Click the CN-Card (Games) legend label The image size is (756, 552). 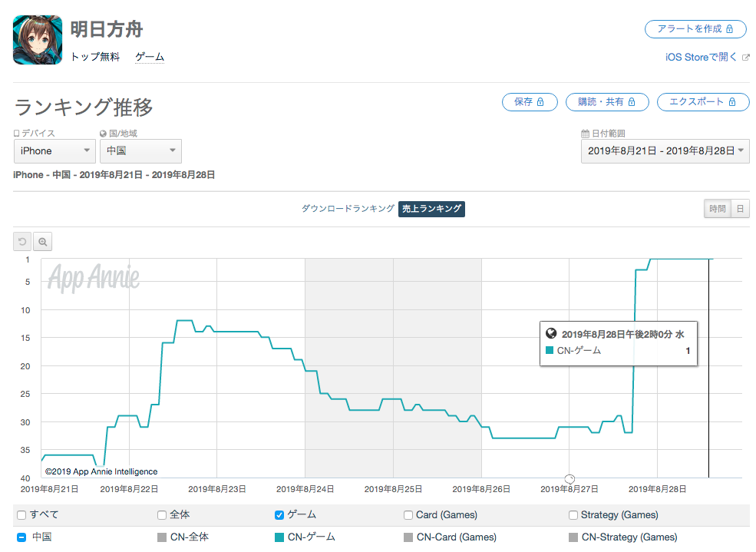pyautogui.click(x=457, y=537)
